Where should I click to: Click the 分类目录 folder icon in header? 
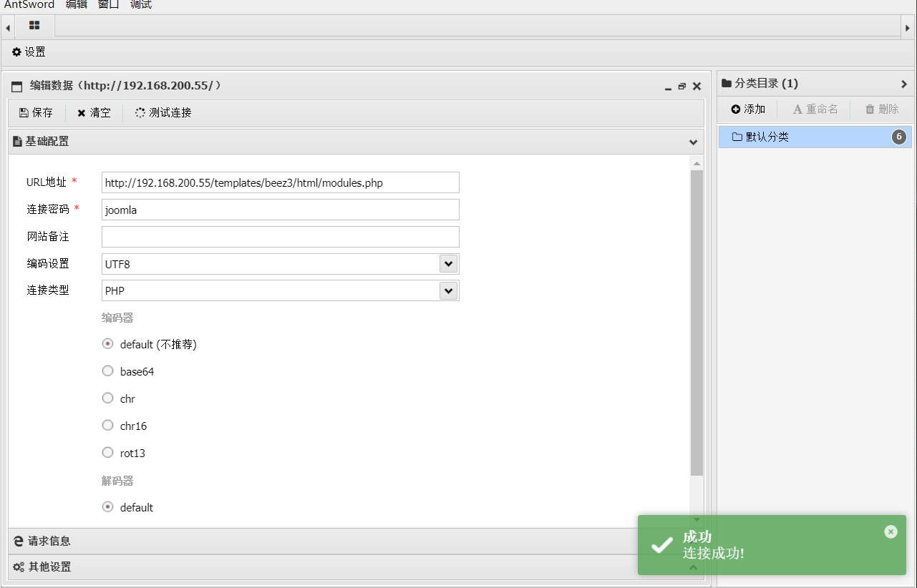727,84
